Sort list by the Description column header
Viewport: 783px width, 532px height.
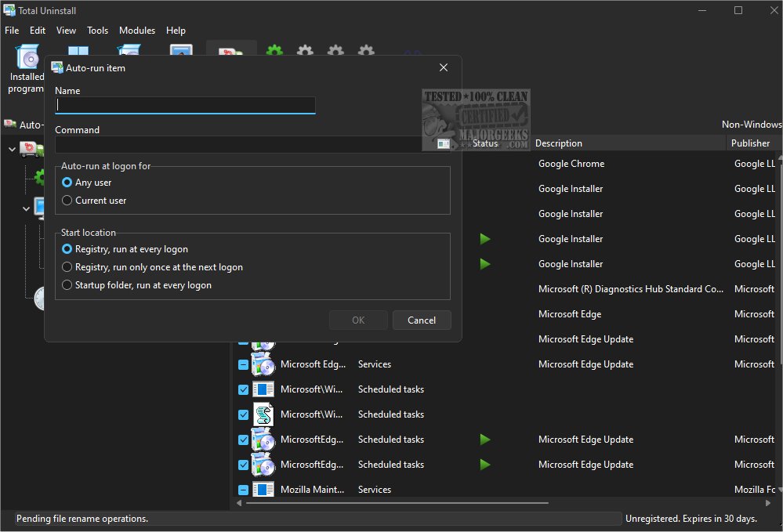[x=558, y=143]
